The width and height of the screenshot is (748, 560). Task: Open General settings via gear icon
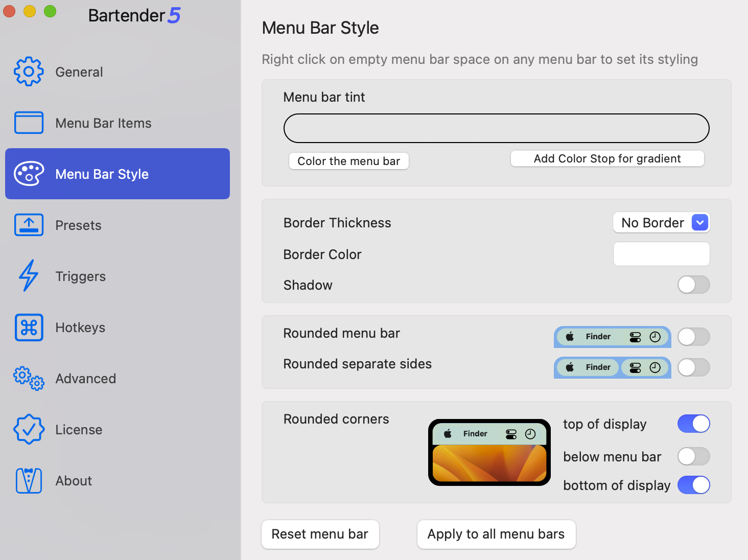pyautogui.click(x=29, y=72)
